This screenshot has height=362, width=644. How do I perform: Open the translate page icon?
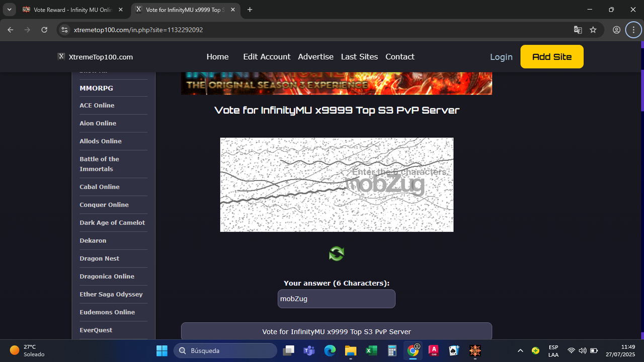tap(578, 30)
